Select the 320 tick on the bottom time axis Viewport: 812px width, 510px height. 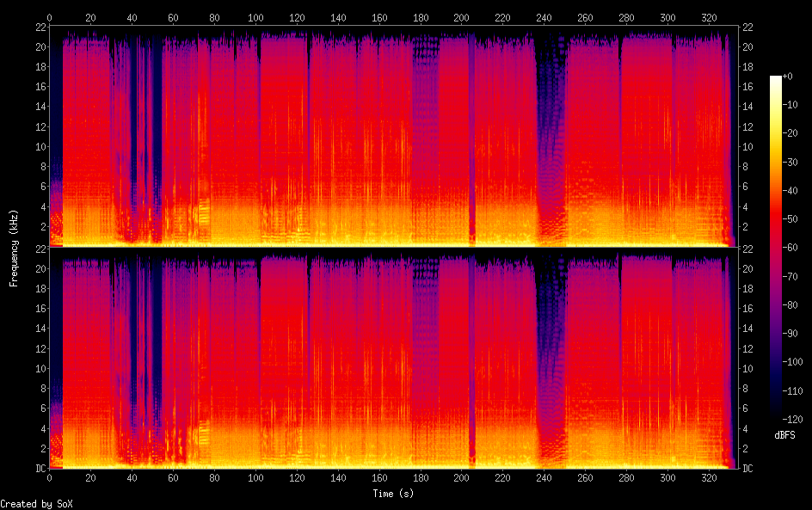(x=709, y=478)
